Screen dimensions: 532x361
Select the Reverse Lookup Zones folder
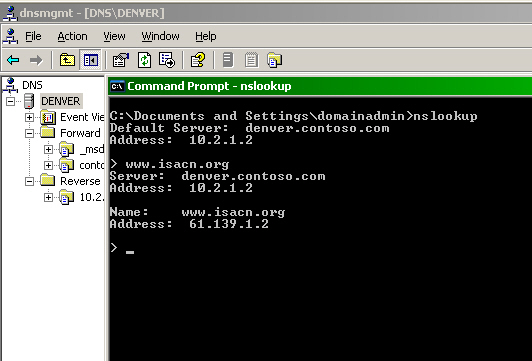click(80, 181)
